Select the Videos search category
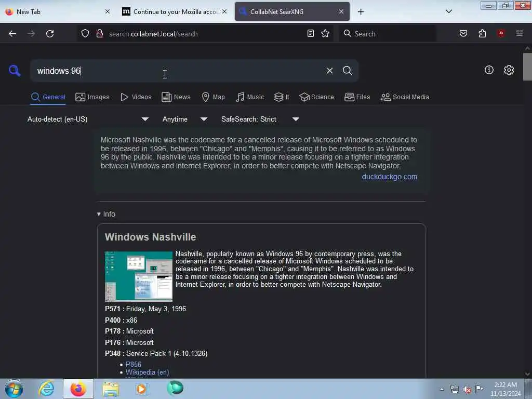The image size is (532, 399). [x=136, y=97]
